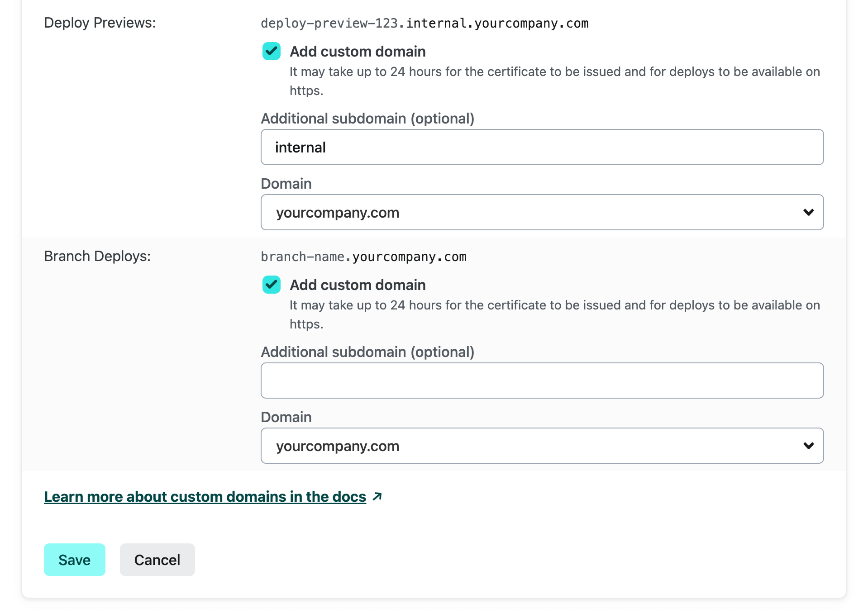Click the external link arrow icon
Image resolution: width=868 pixels, height=609 pixels.
point(377,497)
